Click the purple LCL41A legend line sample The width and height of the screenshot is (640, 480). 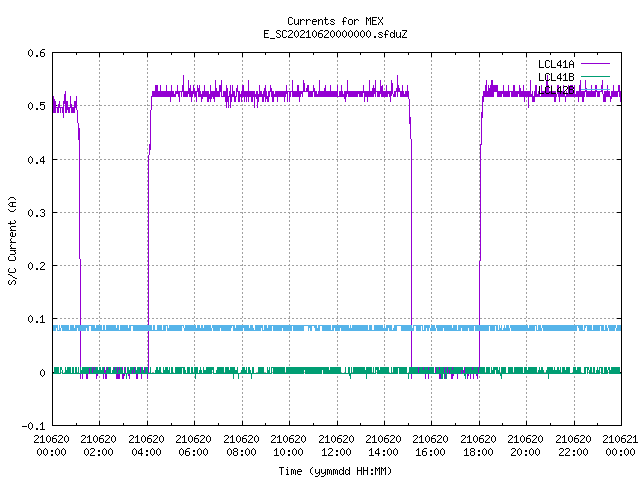pos(595,64)
